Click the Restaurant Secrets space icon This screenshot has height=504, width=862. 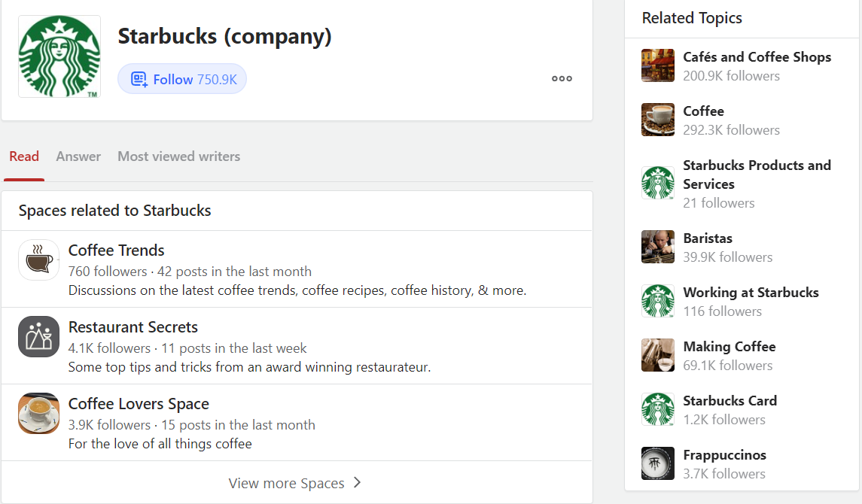38,336
